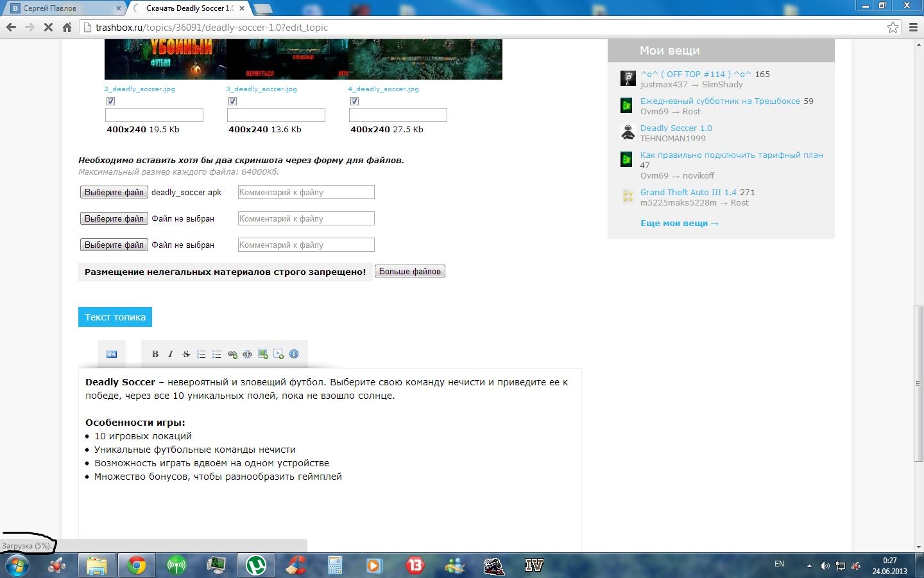Image resolution: width=924 pixels, height=578 pixels.
Task: Open the Deadly Soccer 1.0 link
Action: (x=676, y=128)
